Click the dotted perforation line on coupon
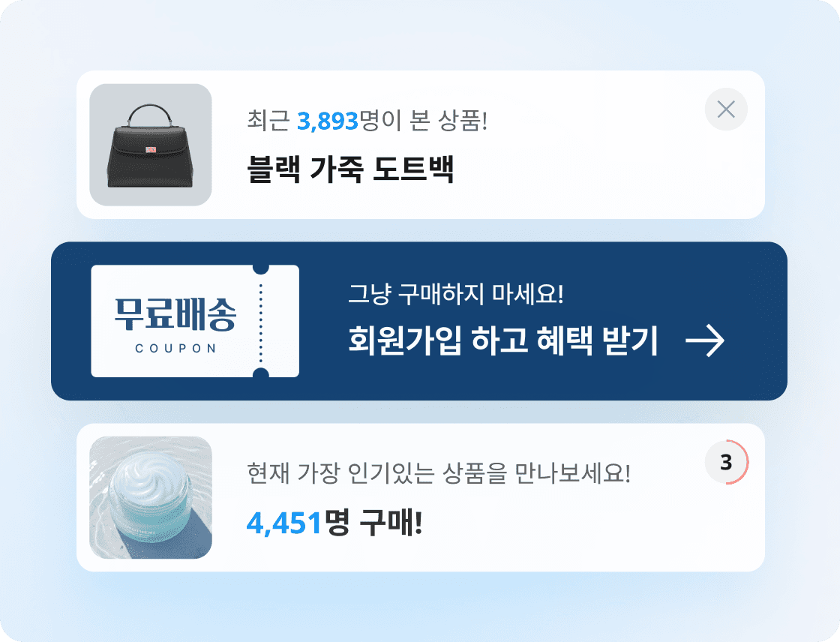This screenshot has width=840, height=642. (x=261, y=322)
